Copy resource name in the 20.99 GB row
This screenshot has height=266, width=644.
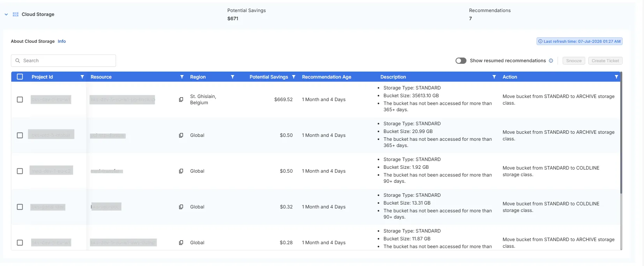click(181, 135)
